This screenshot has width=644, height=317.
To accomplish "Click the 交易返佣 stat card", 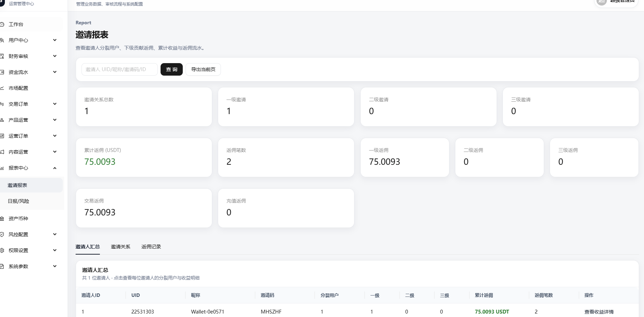I will click(x=144, y=208).
